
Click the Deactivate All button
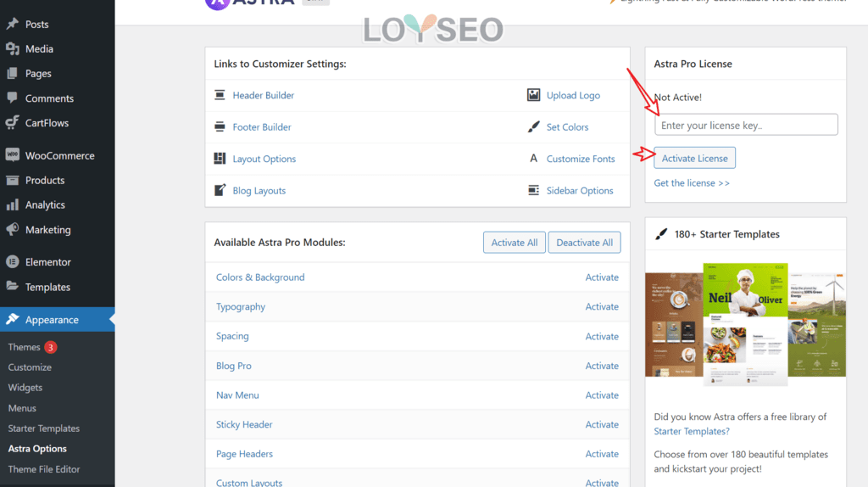584,242
